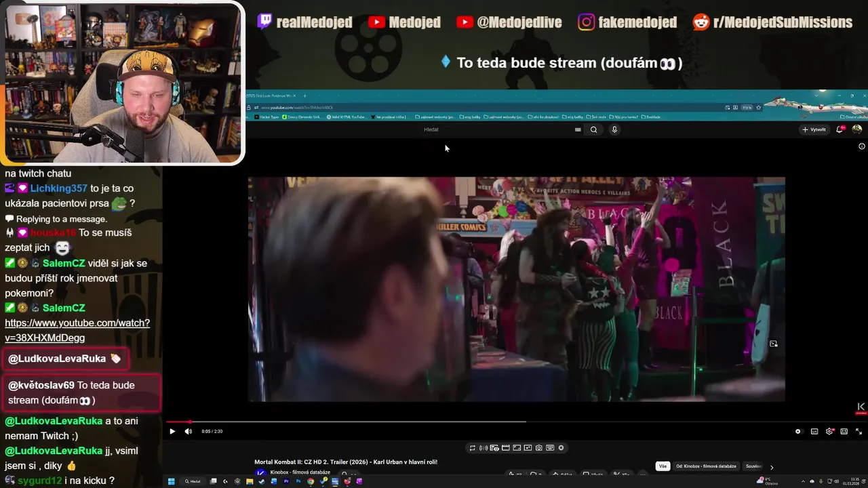Viewport: 868px width, 488px height.
Task: Click the clapperboard enhancer icon
Action: (505, 448)
